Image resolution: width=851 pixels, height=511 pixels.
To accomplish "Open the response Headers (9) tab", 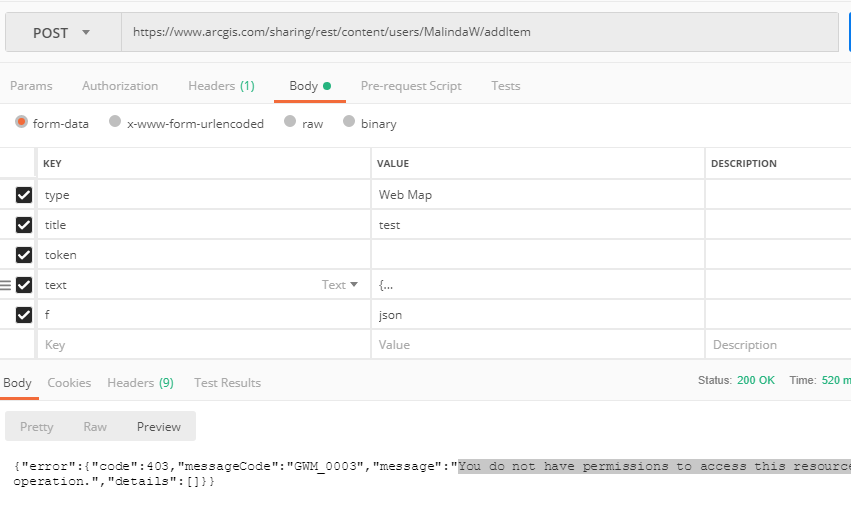I will pos(141,383).
